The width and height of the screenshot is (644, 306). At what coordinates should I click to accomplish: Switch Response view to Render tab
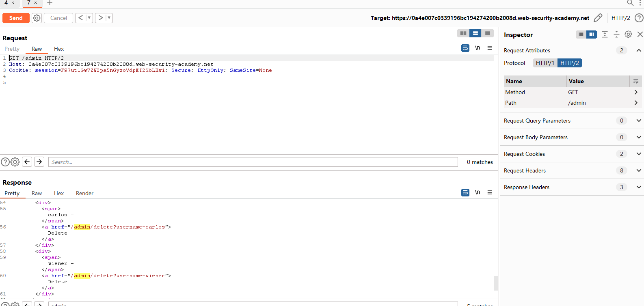[84, 193]
